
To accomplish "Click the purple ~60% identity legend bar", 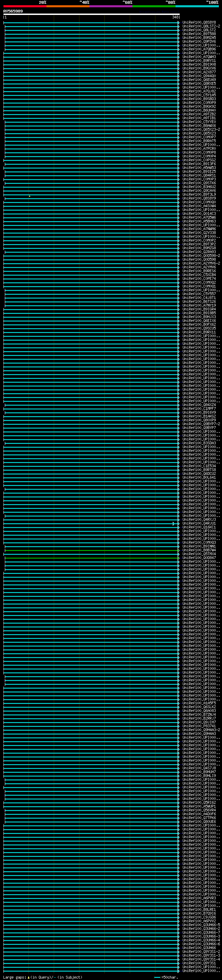I will tap(111, 6).
